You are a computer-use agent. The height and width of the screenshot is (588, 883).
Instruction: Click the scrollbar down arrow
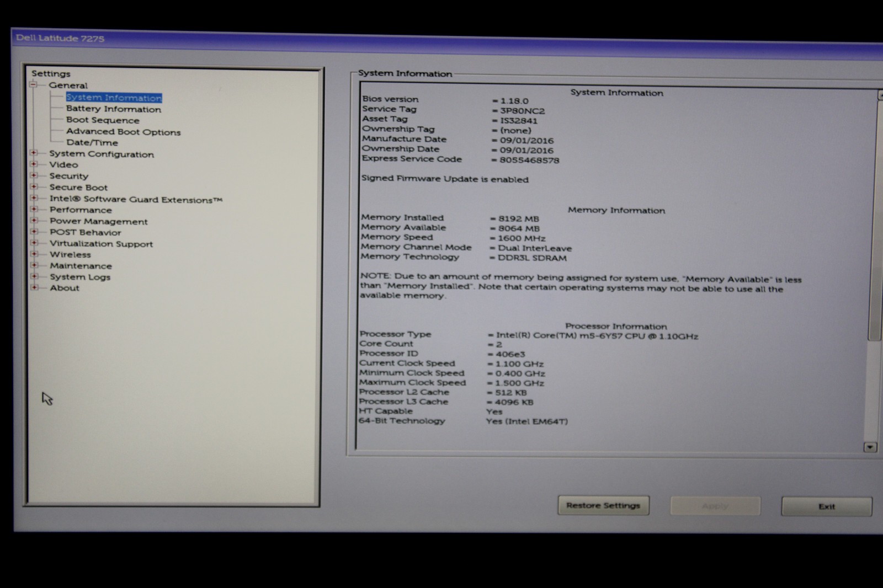click(870, 447)
